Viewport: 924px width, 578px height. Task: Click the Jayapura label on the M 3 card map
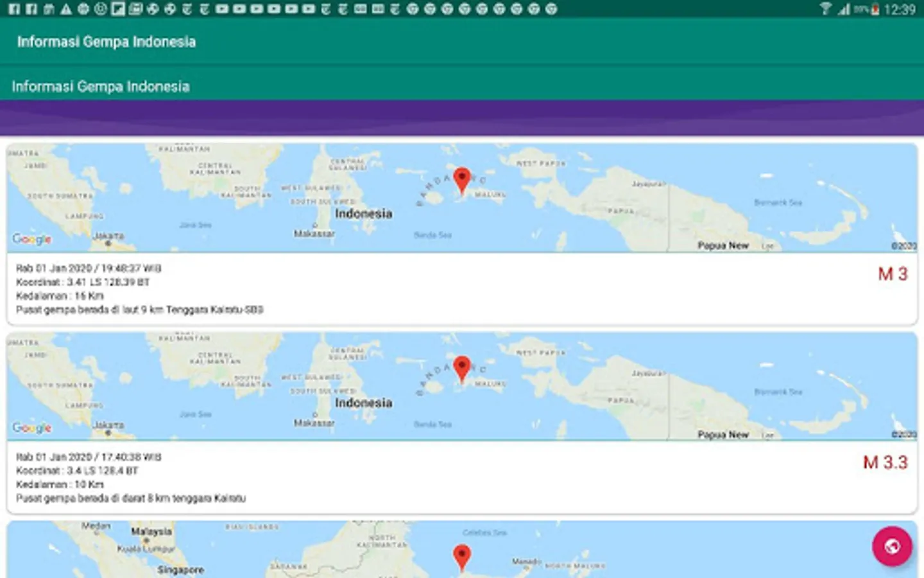coord(649,184)
